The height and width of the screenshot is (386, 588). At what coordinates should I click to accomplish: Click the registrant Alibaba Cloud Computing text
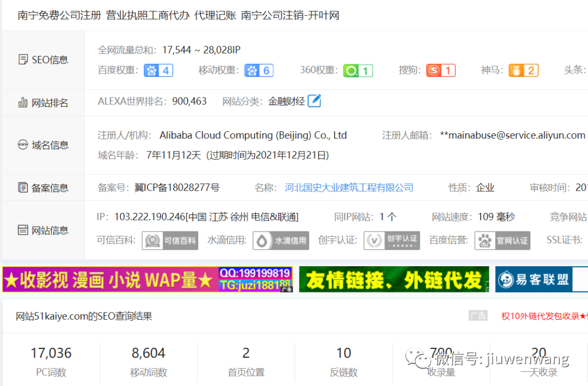coord(253,135)
